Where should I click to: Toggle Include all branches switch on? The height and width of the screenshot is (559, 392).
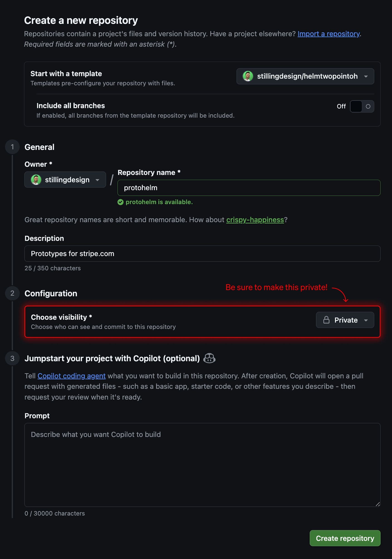click(x=362, y=106)
